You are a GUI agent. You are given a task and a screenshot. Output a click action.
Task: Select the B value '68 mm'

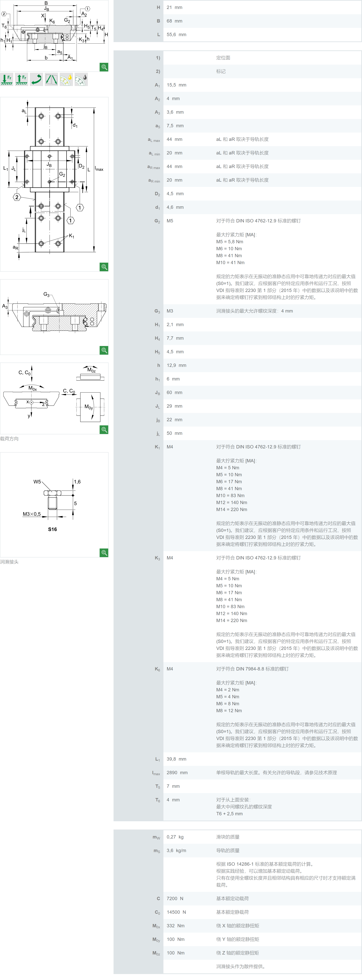pyautogui.click(x=174, y=21)
